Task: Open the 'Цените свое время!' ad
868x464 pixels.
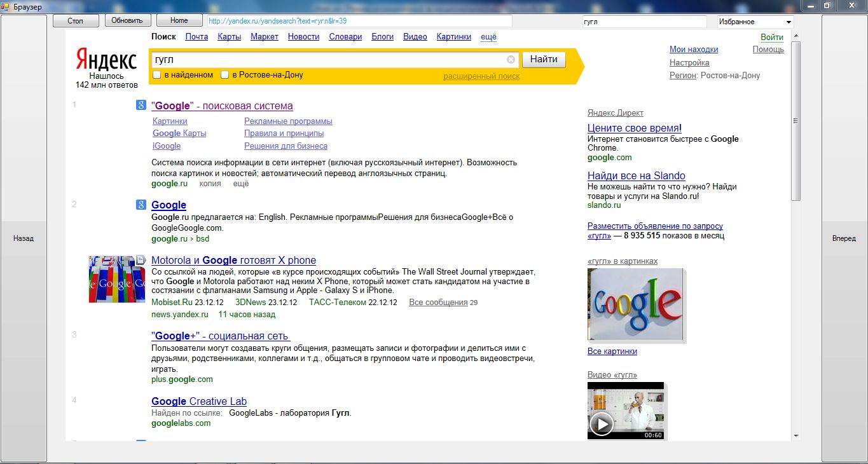Action: (x=635, y=128)
